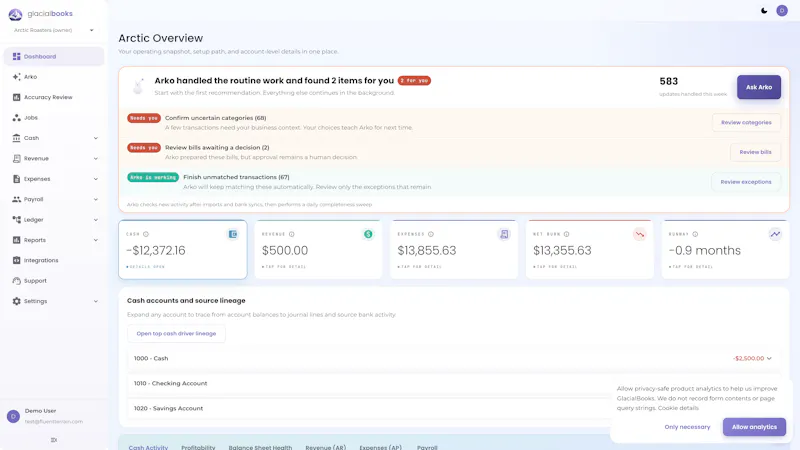Image resolution: width=800 pixels, height=450 pixels.
Task: Switch to the Revenue (AR) tab
Action: [326, 447]
